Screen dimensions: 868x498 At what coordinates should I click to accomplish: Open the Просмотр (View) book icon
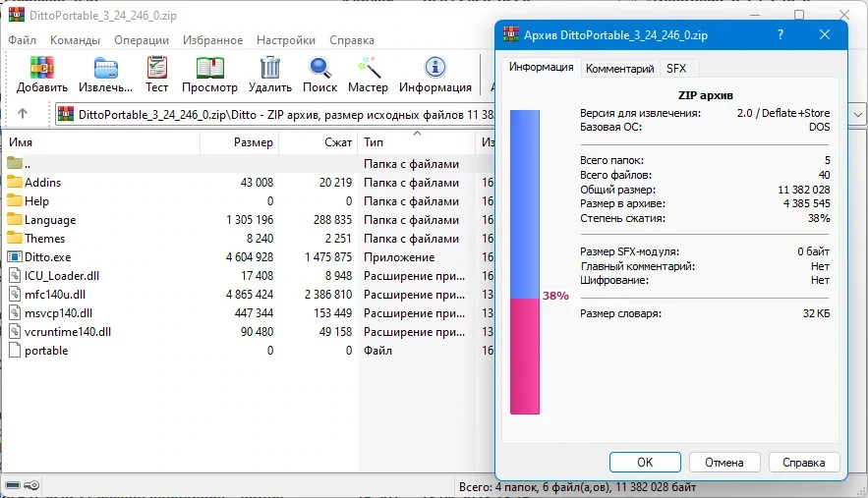(x=209, y=68)
